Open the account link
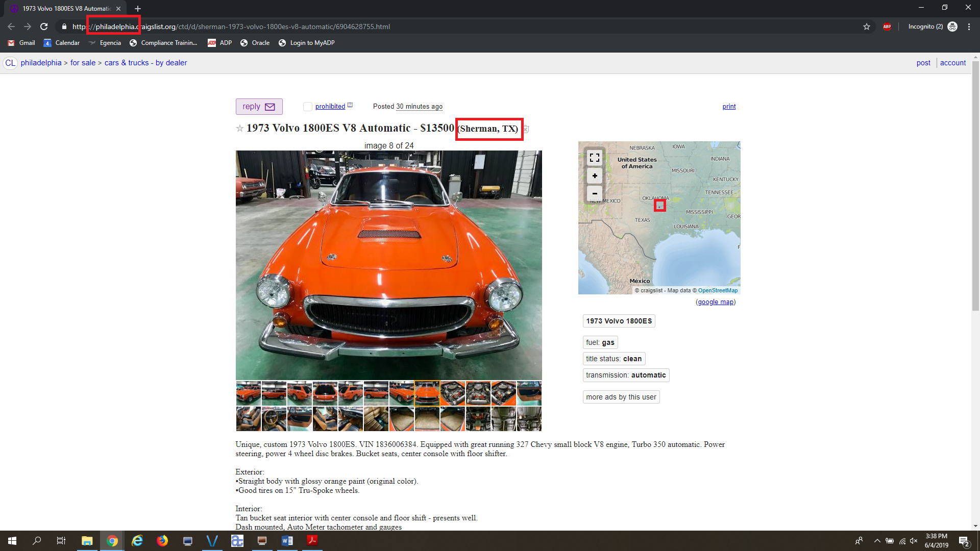 click(953, 63)
